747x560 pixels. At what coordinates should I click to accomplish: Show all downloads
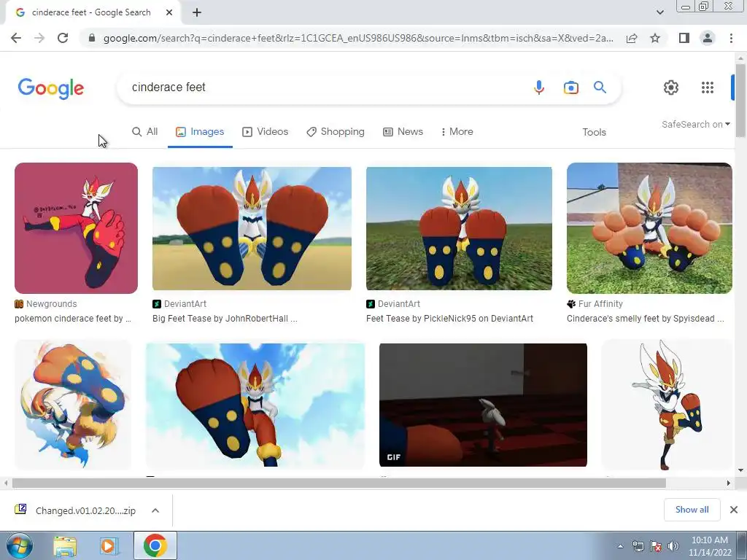(x=692, y=510)
